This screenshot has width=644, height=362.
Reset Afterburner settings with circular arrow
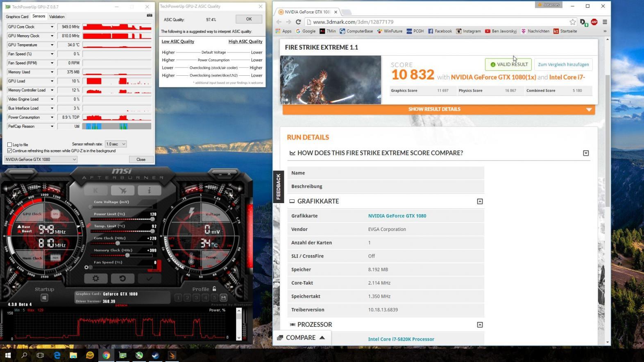click(x=122, y=278)
